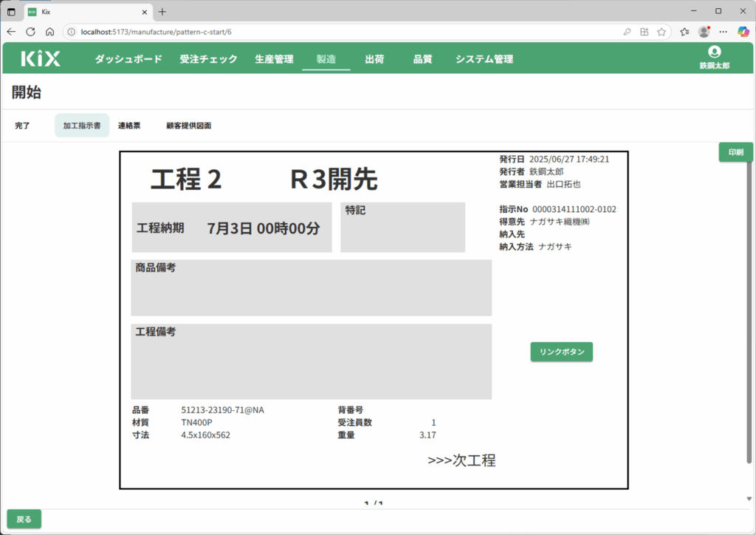
Task: Open 品質 menu
Action: click(422, 59)
